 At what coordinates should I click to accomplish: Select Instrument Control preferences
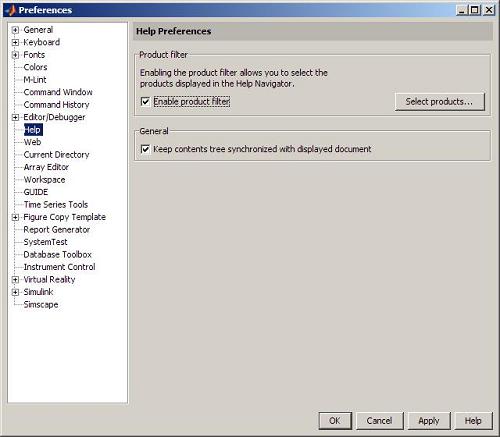click(x=59, y=267)
